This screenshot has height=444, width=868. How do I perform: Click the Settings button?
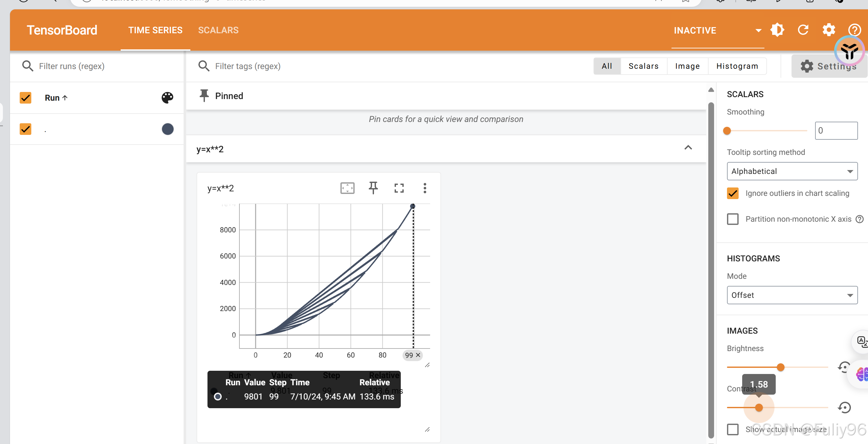click(829, 66)
